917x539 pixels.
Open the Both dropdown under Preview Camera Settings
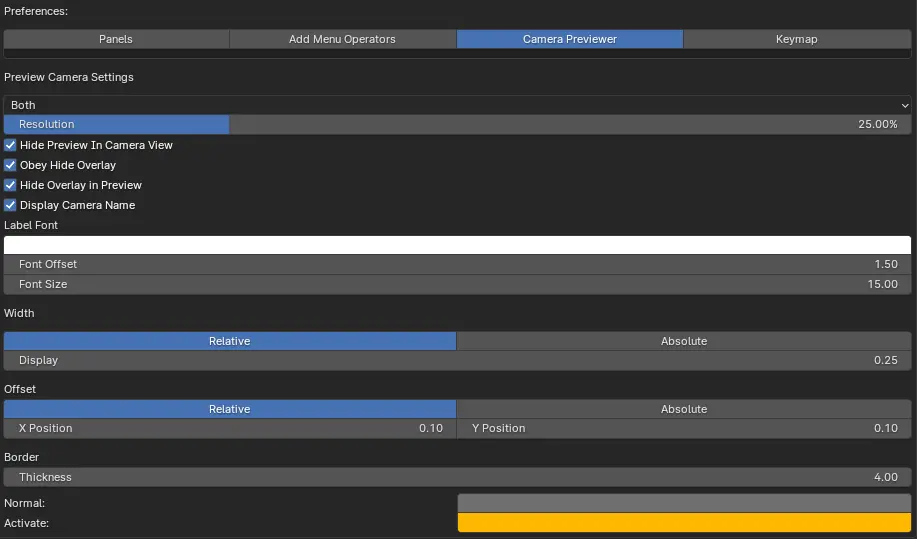457,105
